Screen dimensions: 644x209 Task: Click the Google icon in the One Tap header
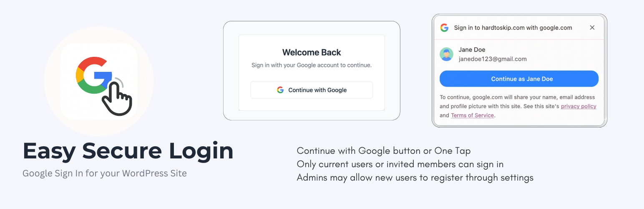(x=444, y=28)
